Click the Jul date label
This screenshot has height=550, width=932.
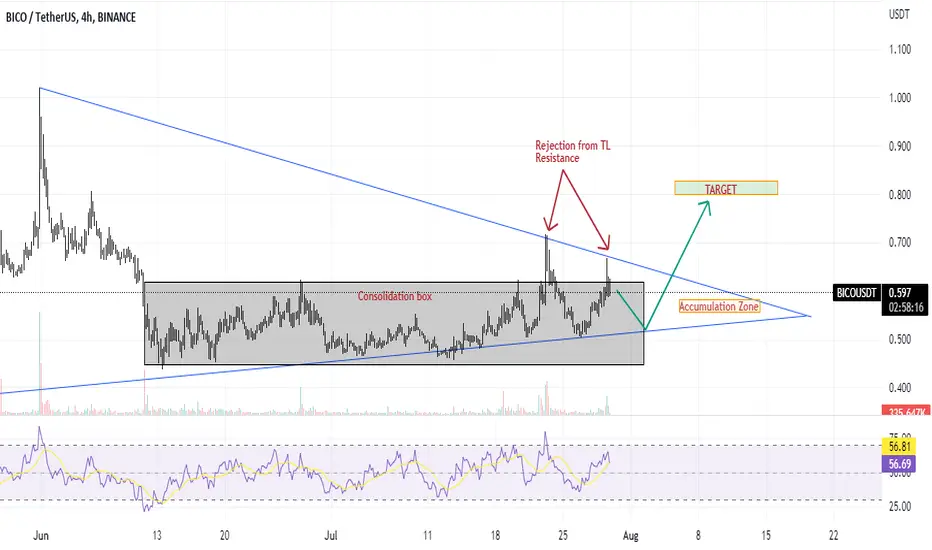click(x=331, y=536)
